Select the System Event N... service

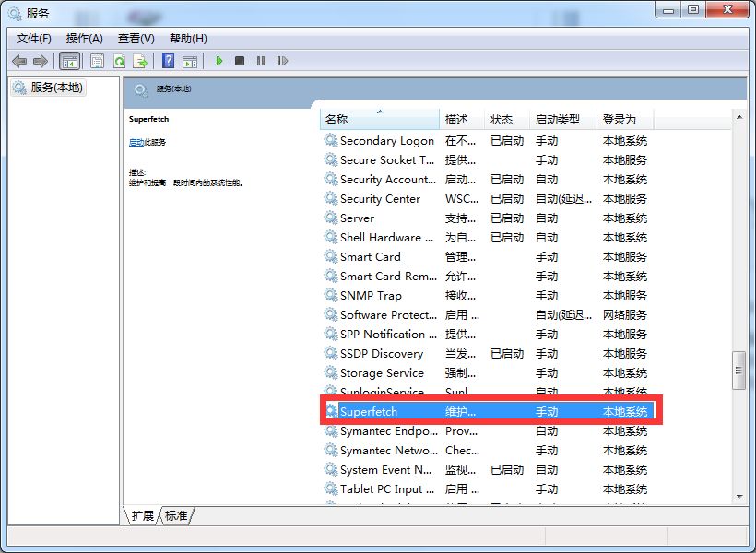(x=487, y=470)
